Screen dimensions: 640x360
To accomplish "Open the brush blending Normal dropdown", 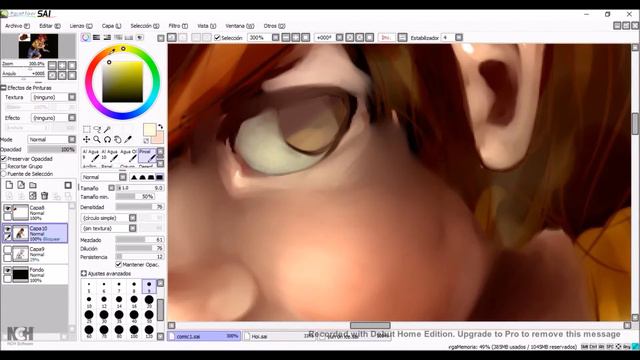I will [123, 177].
